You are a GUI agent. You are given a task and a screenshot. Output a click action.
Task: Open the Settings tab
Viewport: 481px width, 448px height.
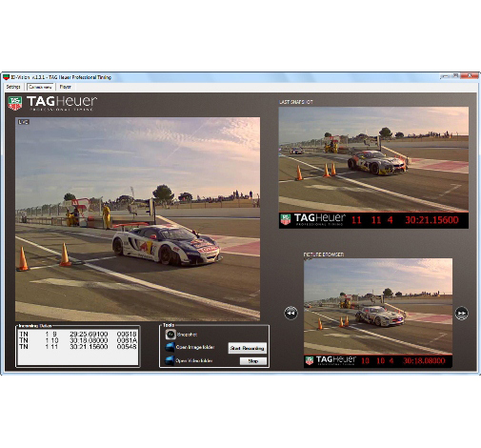13,87
